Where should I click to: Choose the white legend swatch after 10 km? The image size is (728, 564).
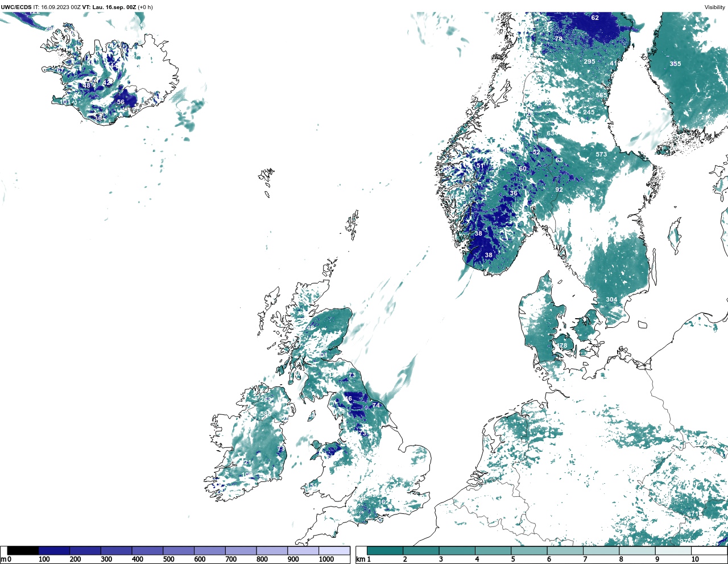(x=709, y=550)
